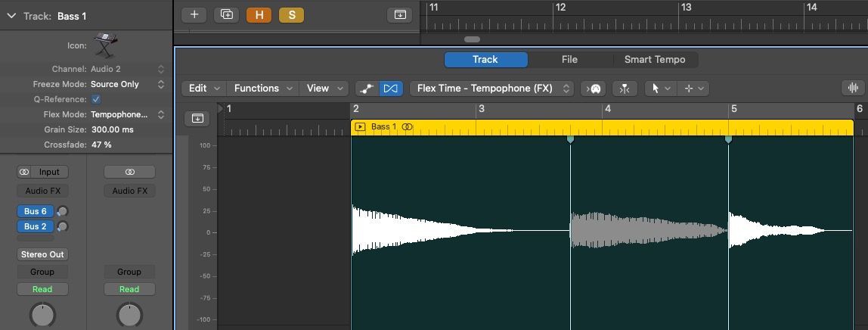Click the add track plus button
This screenshot has width=868, height=330.
[x=194, y=15]
